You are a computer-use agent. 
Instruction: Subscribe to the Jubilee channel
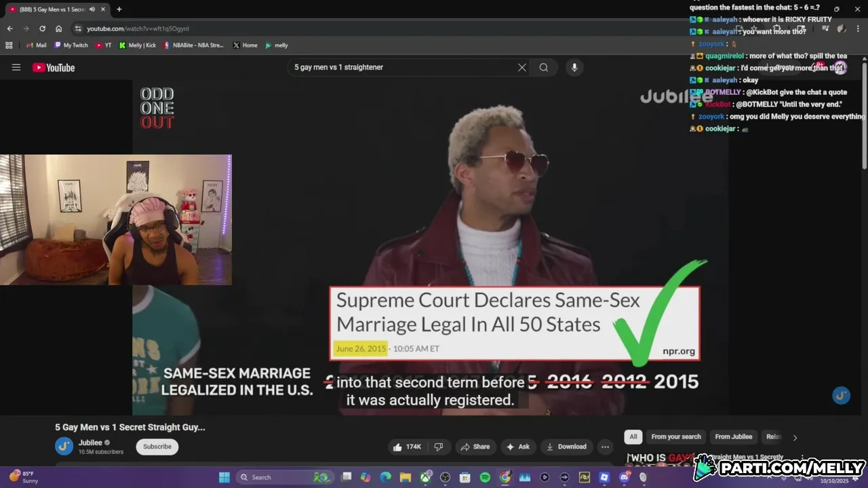point(157,447)
